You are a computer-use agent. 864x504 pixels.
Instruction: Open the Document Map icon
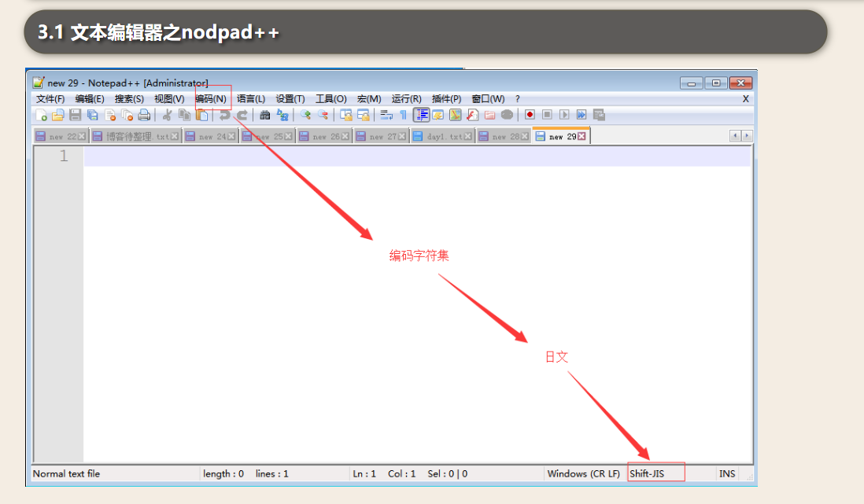pos(455,115)
